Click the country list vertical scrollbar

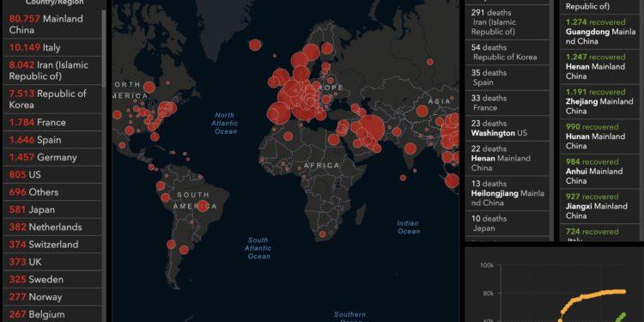coord(104,48)
